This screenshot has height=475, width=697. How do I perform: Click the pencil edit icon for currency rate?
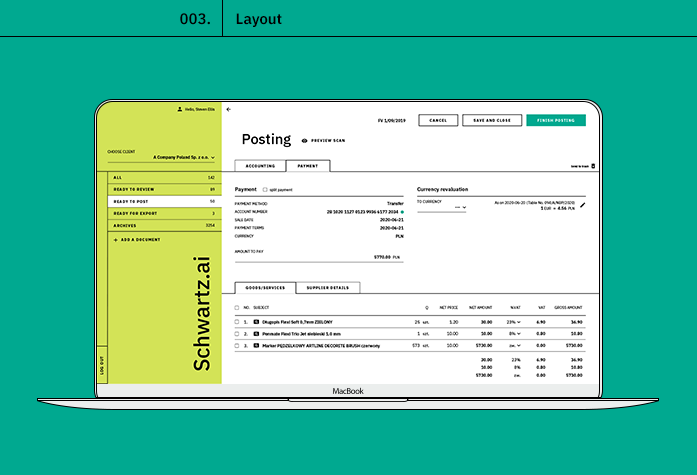(583, 205)
